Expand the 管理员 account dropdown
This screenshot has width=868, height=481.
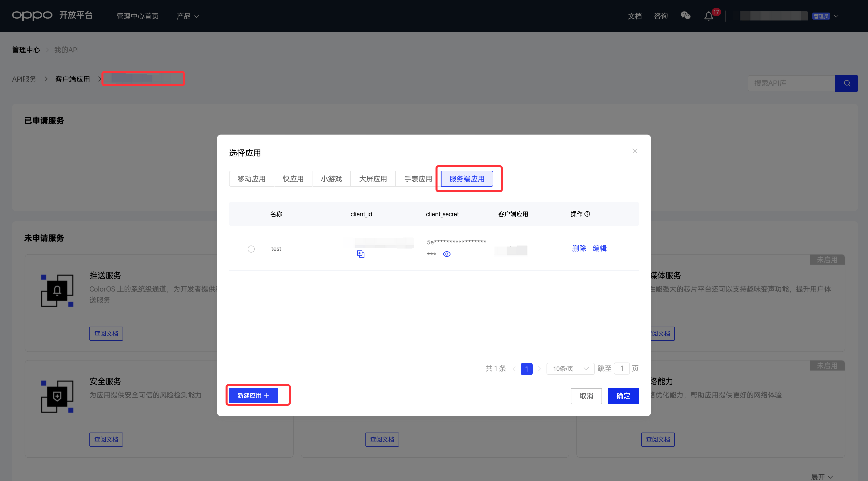[x=836, y=16]
